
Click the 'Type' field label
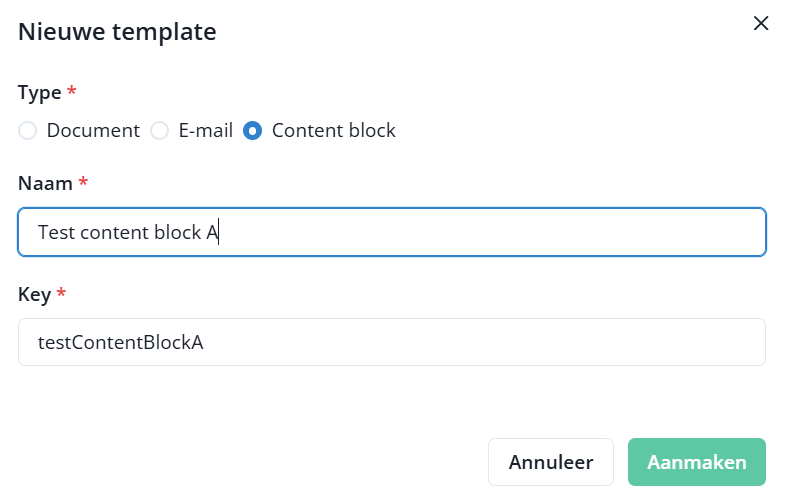[39, 93]
